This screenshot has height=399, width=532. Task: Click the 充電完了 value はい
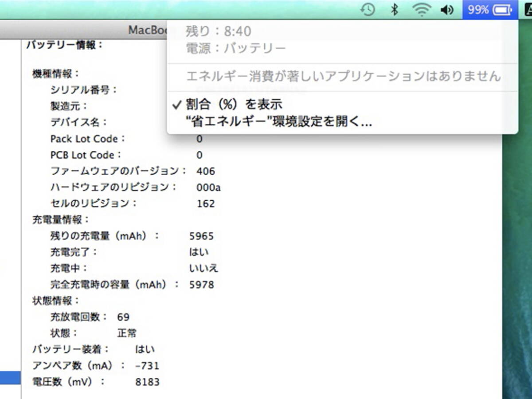tap(199, 252)
